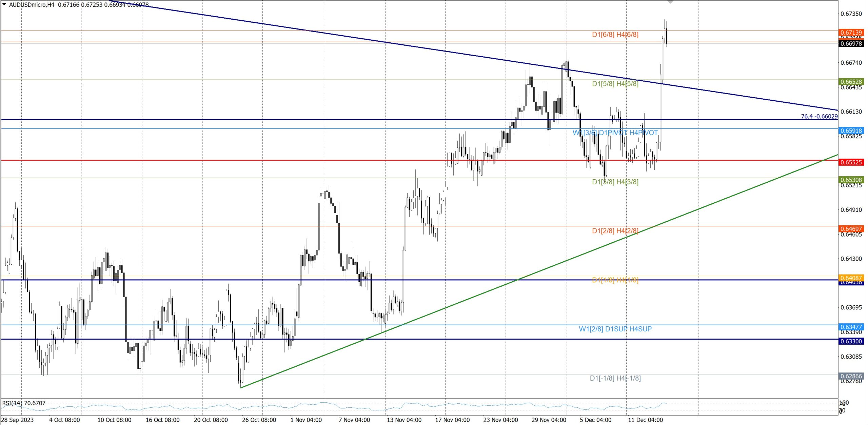Click the 76.4 -0.66029 Fibonacci label

[819, 116]
